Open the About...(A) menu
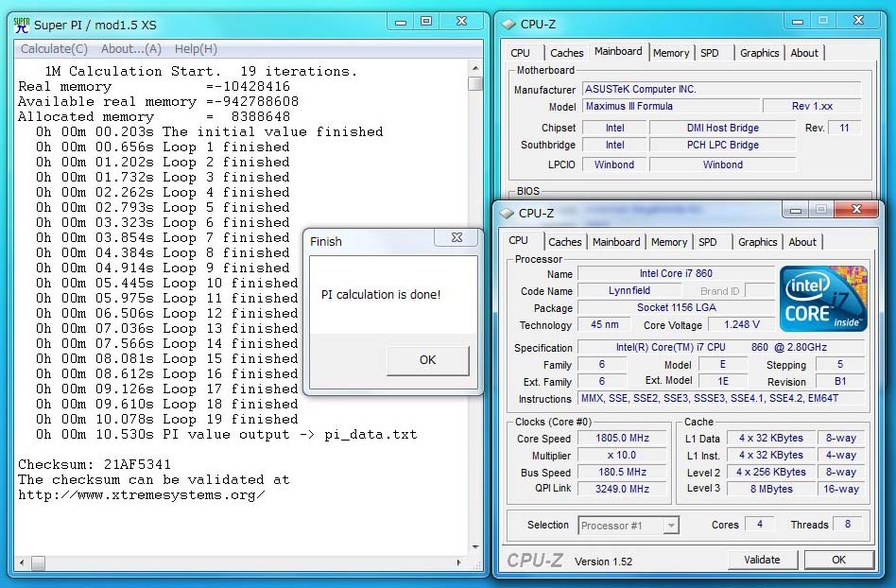 130,49
